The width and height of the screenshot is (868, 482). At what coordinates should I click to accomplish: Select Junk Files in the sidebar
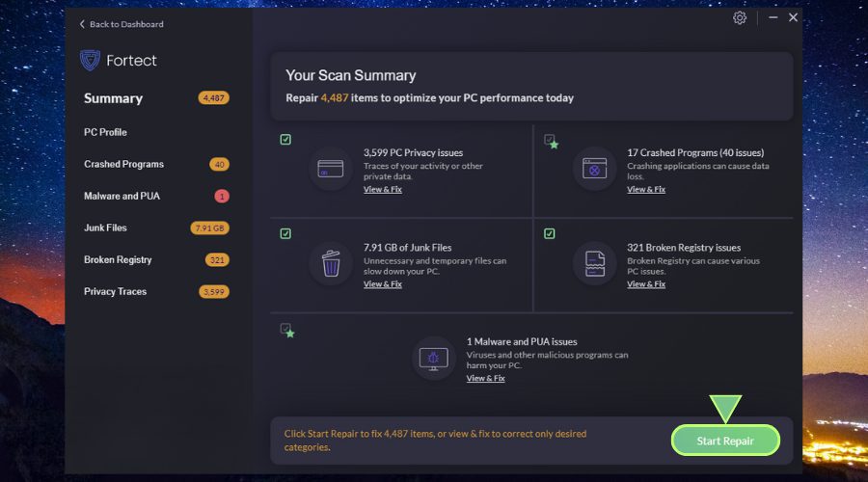105,228
